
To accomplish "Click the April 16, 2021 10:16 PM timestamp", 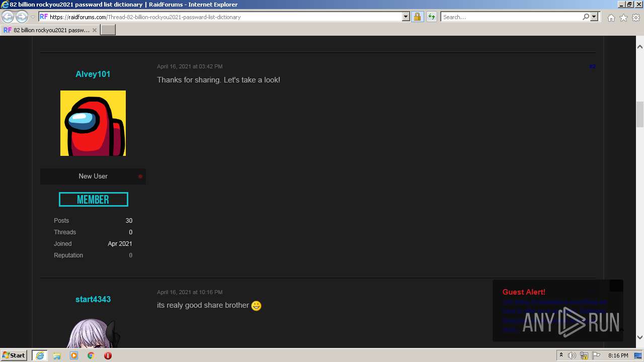I will coord(190,292).
